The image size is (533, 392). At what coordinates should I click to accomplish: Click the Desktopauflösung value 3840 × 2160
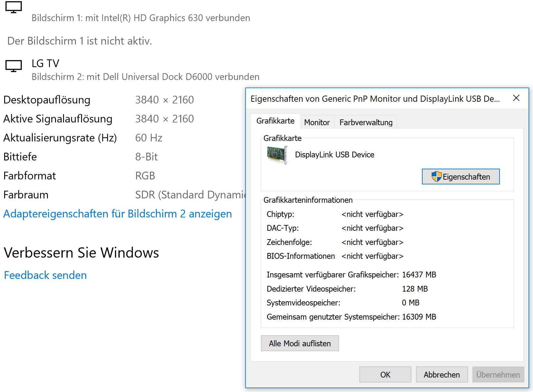click(164, 100)
